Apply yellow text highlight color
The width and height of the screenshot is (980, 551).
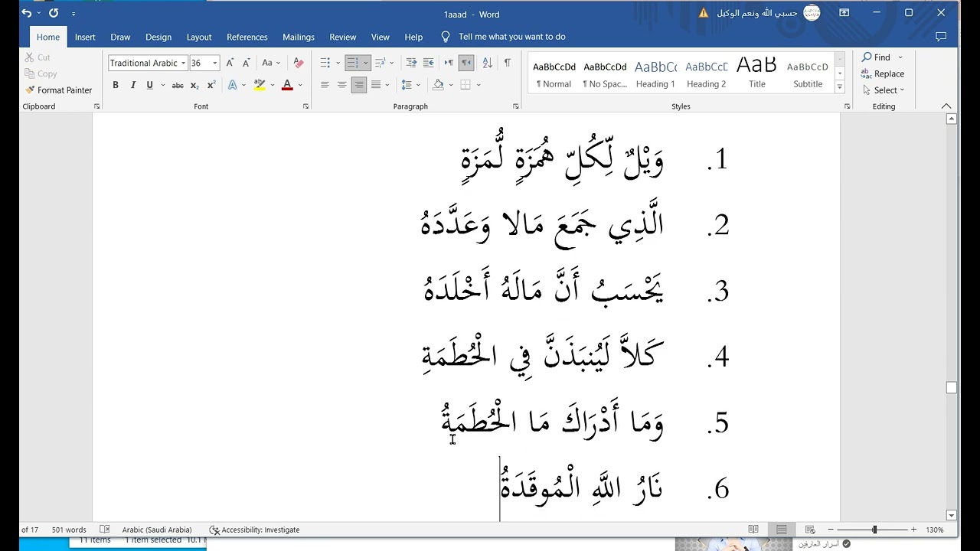pos(260,85)
